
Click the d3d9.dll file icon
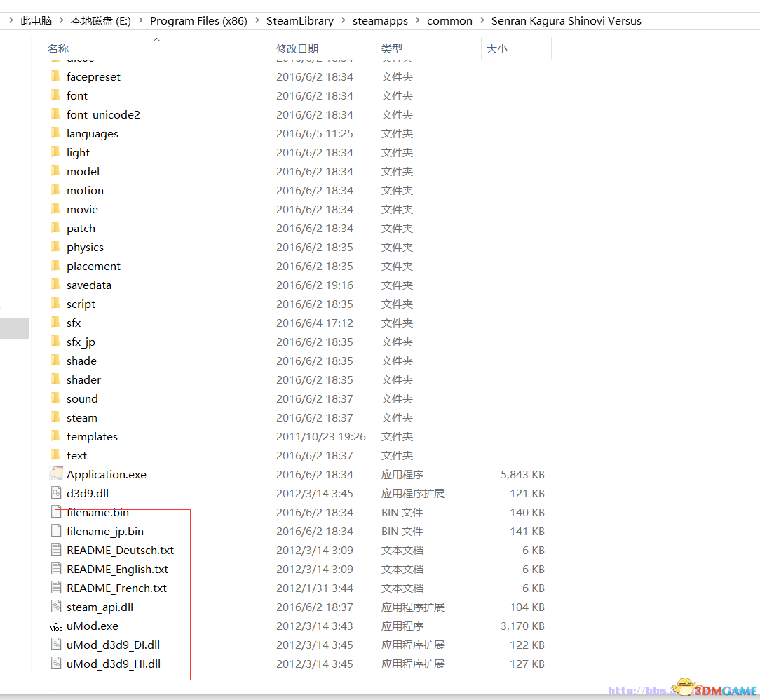[x=56, y=493]
